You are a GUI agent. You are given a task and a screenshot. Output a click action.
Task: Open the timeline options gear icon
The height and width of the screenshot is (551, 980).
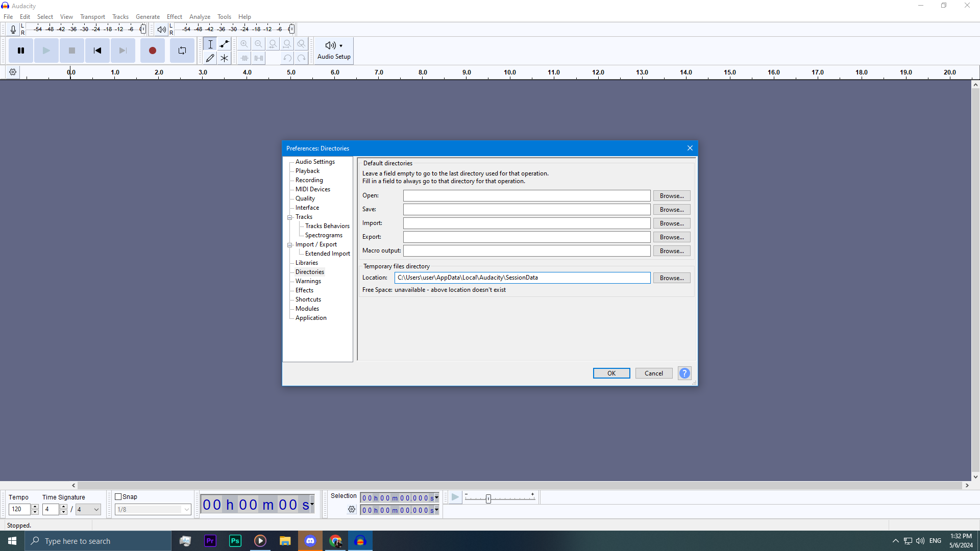(13, 72)
